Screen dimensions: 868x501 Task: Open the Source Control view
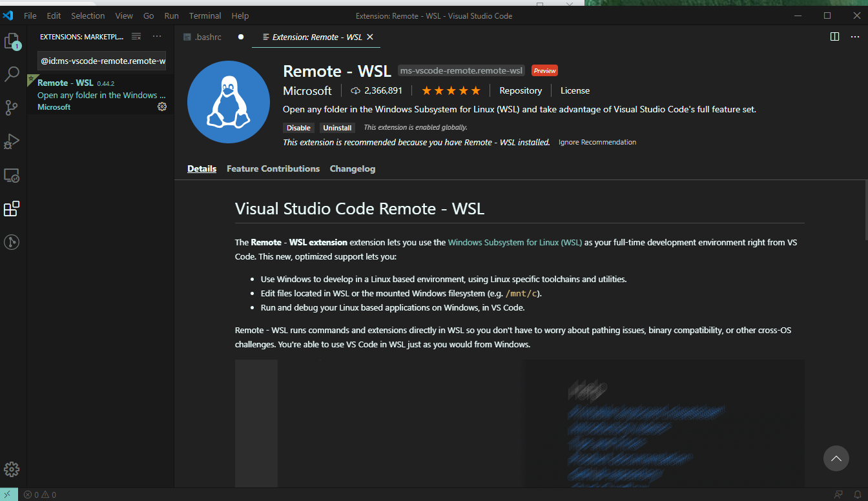point(12,108)
